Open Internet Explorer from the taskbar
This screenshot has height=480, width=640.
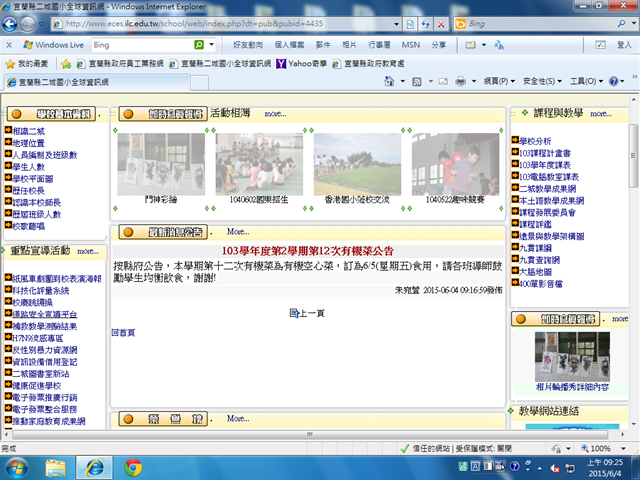tap(94, 467)
